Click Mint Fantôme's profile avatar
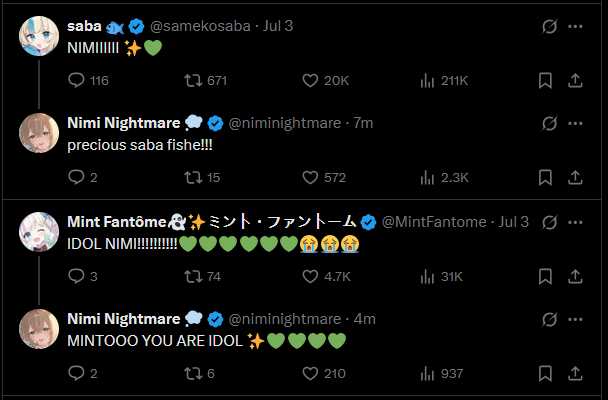Viewport: 608px width, 400px height. click(x=38, y=231)
